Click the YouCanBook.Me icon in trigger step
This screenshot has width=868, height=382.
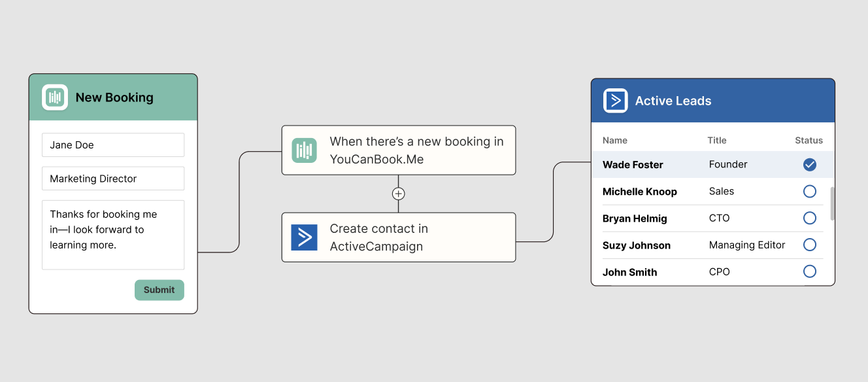coord(304,150)
